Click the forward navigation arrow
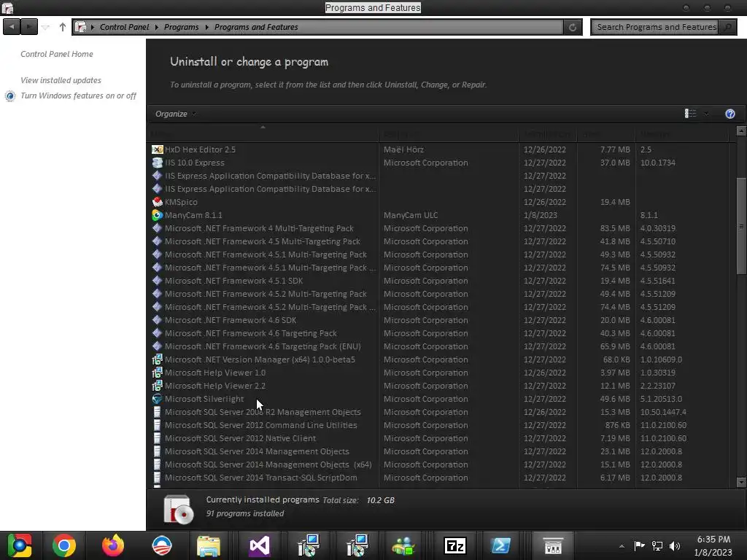This screenshot has height=560, width=747. pyautogui.click(x=29, y=27)
